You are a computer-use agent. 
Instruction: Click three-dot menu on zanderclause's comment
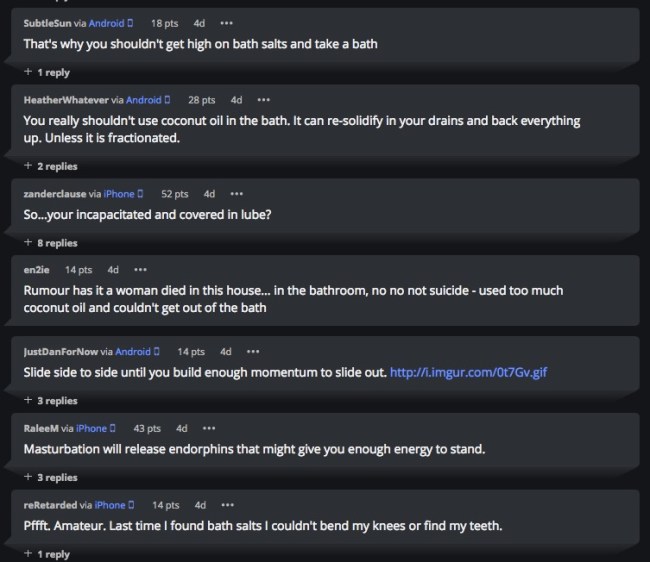click(236, 193)
